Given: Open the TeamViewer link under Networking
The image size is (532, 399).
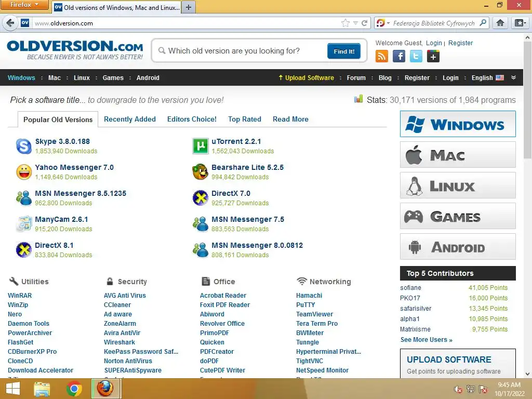Looking at the screenshot, I should [x=314, y=314].
